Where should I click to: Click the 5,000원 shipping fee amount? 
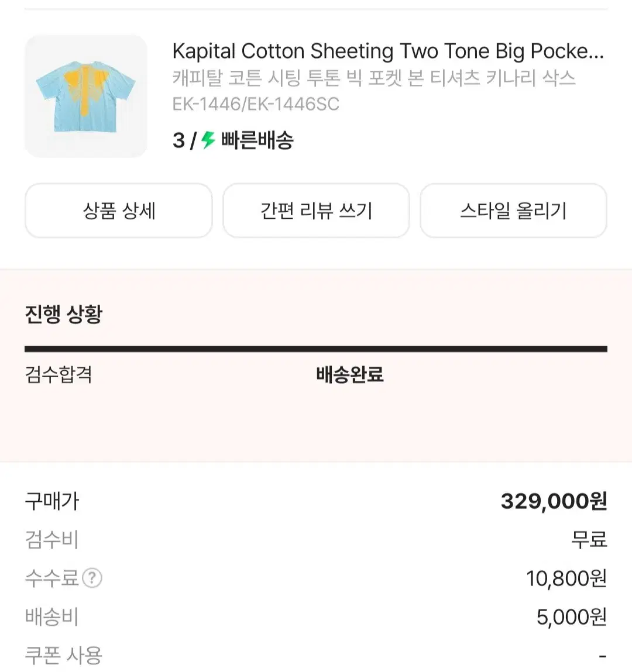pos(571,617)
